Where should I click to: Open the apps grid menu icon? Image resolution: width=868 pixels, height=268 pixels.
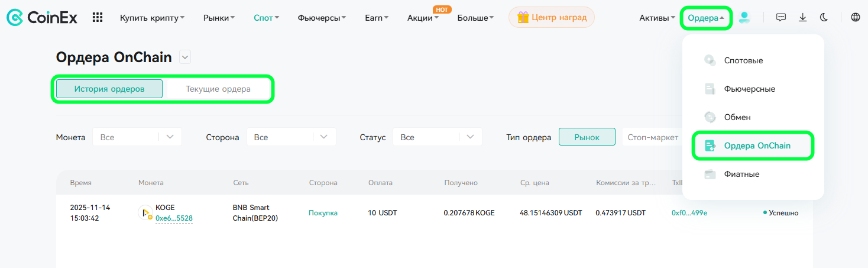point(98,18)
